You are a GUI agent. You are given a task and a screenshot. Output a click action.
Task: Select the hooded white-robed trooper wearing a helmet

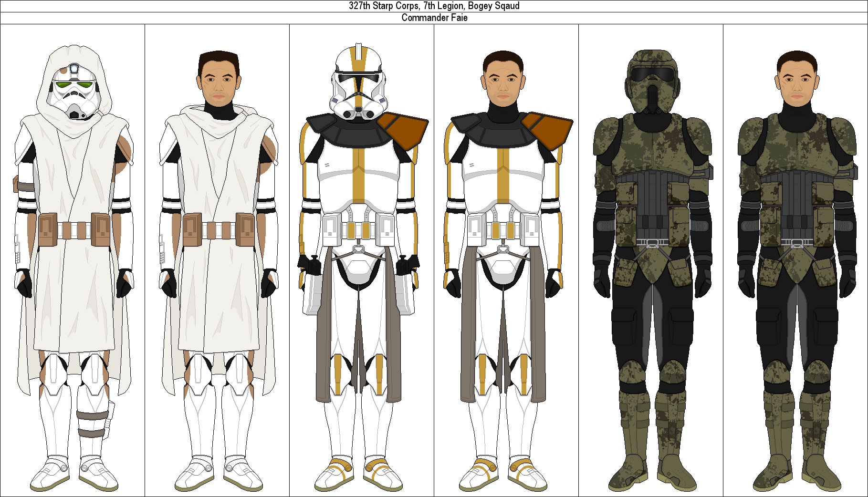click(x=73, y=269)
